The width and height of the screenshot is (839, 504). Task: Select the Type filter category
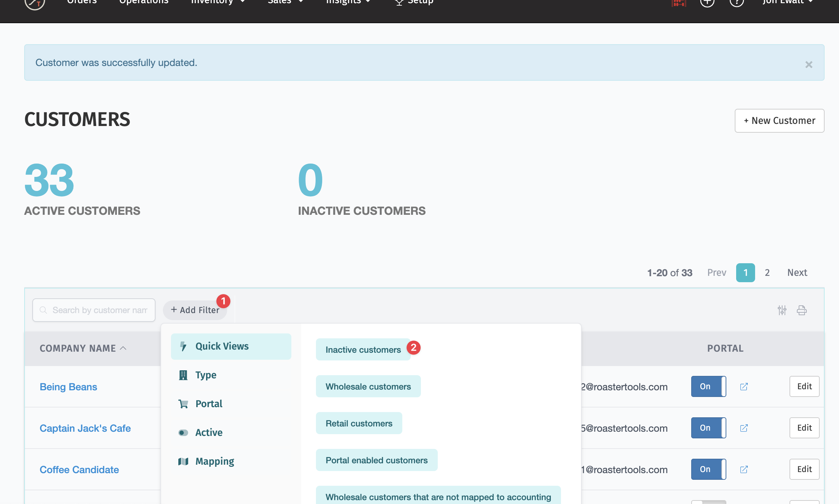[206, 375]
